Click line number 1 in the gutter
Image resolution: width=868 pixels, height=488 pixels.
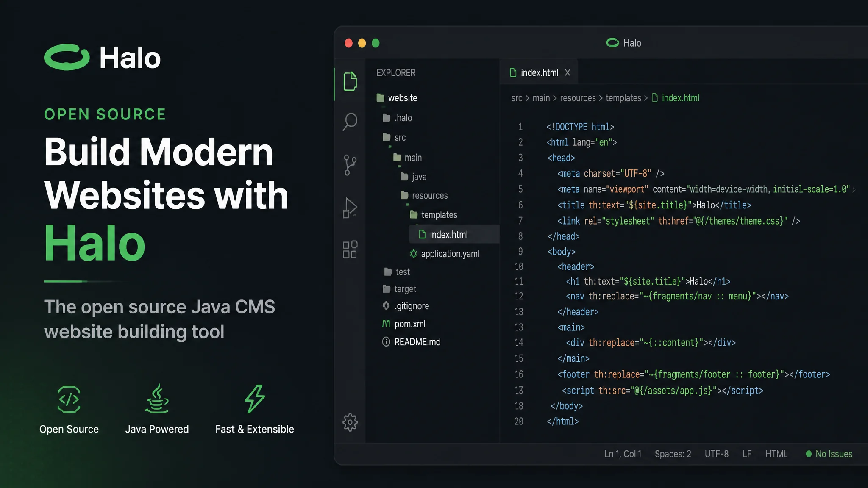[520, 127]
